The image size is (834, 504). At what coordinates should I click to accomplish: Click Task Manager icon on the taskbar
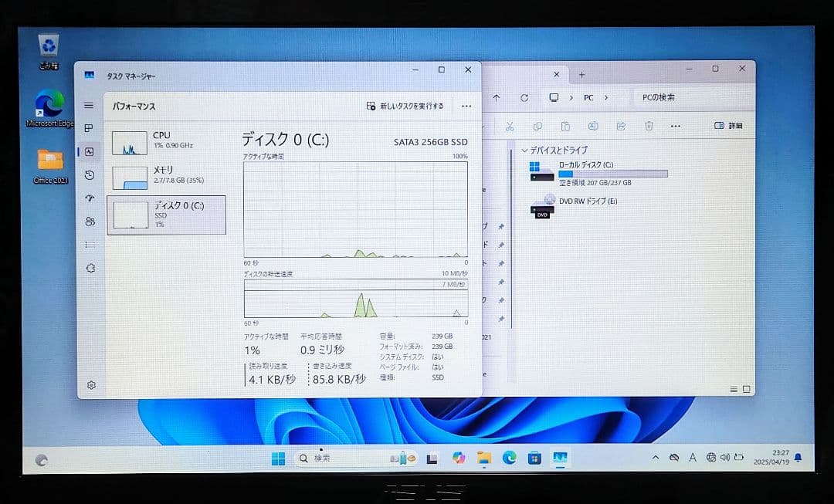560,458
